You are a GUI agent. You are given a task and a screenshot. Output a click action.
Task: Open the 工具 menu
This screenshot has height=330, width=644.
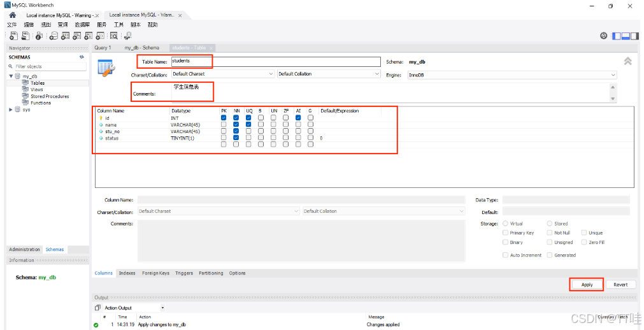pos(118,25)
